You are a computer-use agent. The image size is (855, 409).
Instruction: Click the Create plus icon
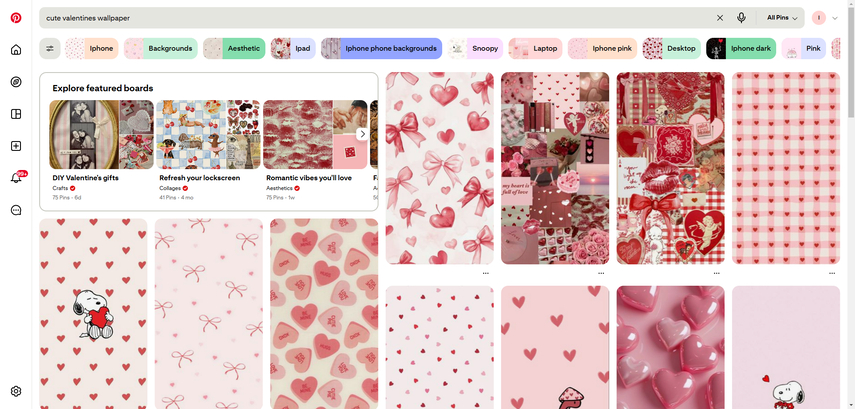[16, 146]
